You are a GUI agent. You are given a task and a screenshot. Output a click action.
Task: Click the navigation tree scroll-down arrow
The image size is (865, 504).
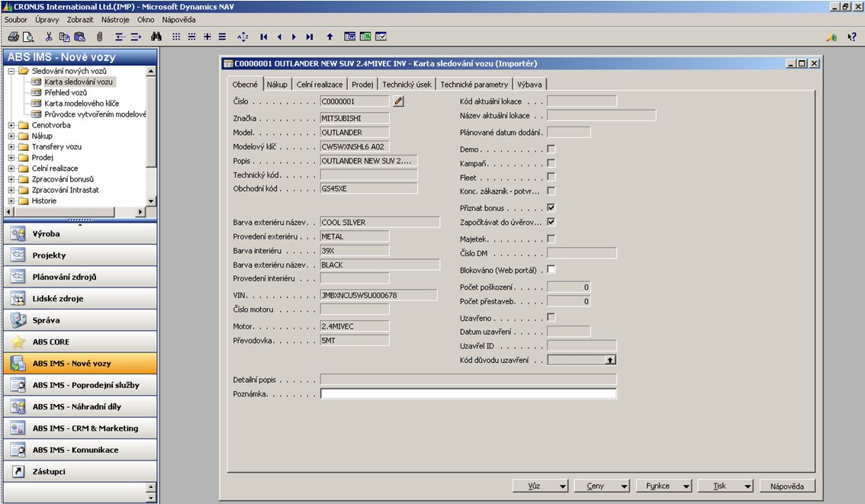151,201
